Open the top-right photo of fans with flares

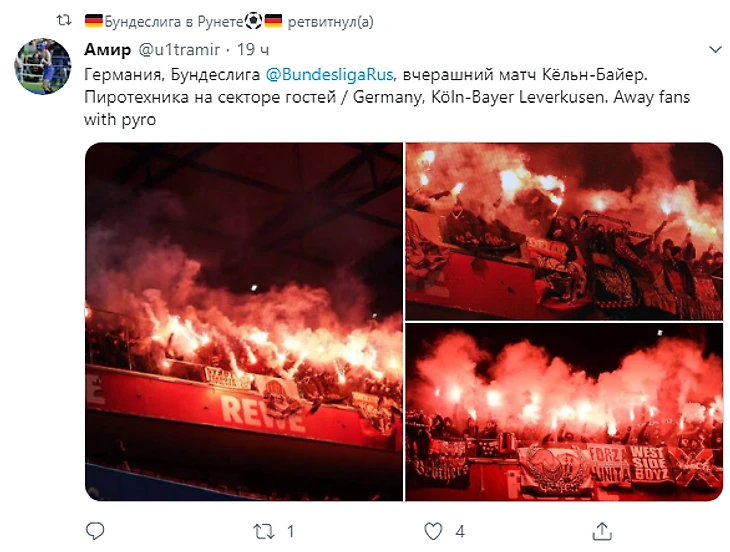(x=564, y=231)
